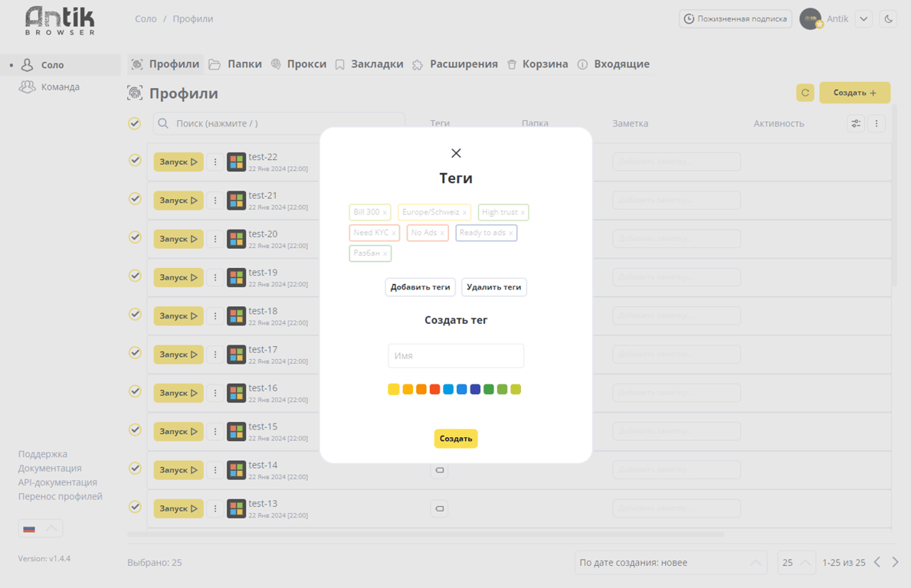Click Добавить теги button
This screenshot has width=911, height=588.
click(420, 287)
